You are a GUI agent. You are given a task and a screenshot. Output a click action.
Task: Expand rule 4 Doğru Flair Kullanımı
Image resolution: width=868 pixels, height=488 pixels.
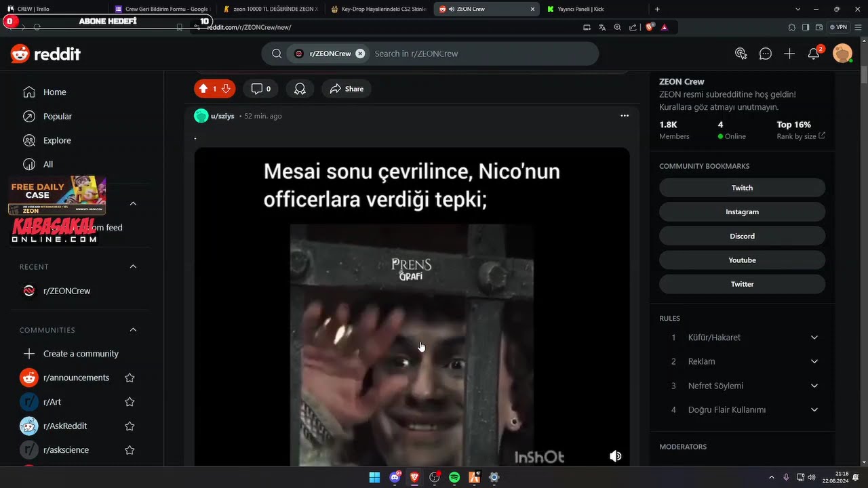[x=742, y=410]
